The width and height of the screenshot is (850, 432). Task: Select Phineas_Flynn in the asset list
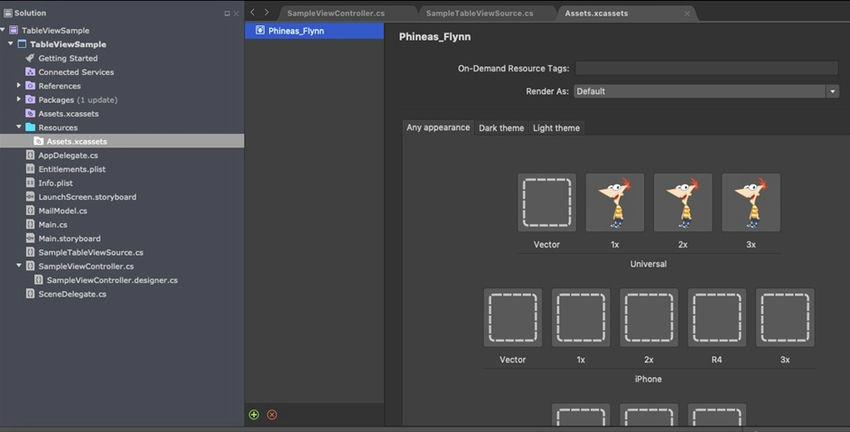314,31
